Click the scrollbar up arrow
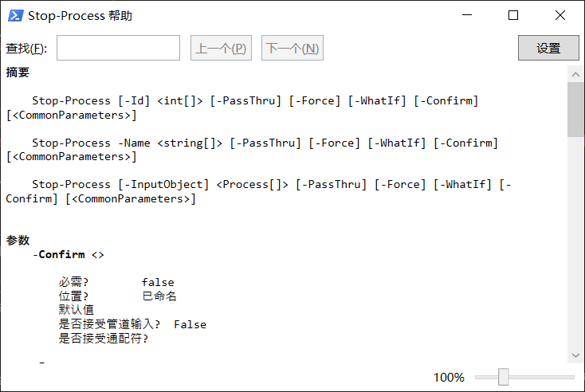Viewport: 585px width, 392px height. point(575,73)
